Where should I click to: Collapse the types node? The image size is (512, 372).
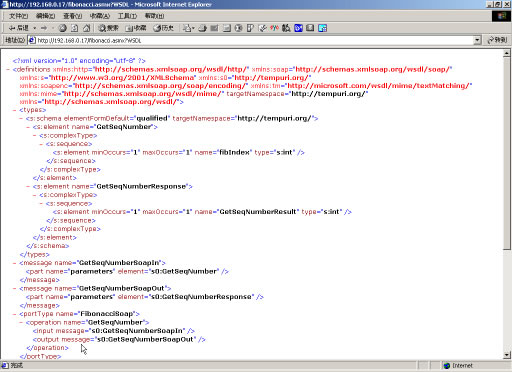tap(15, 110)
